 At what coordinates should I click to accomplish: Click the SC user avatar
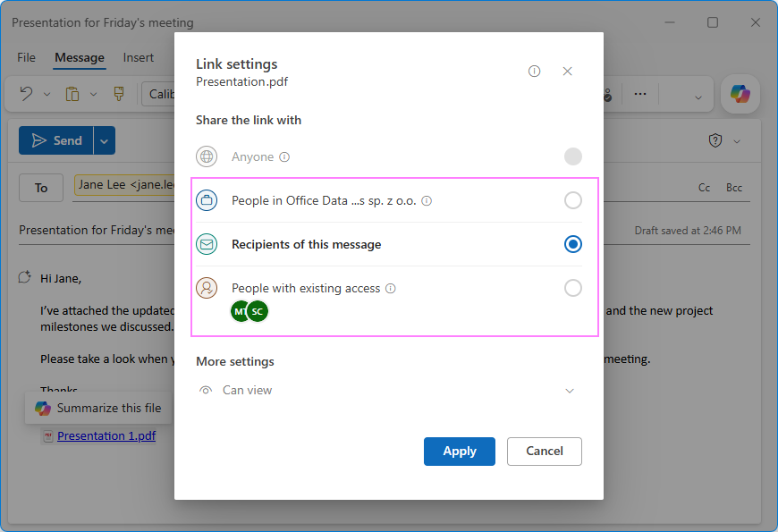(258, 311)
